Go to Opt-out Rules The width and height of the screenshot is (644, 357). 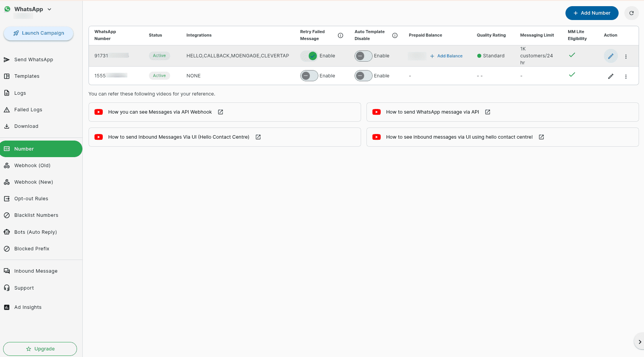pyautogui.click(x=31, y=199)
